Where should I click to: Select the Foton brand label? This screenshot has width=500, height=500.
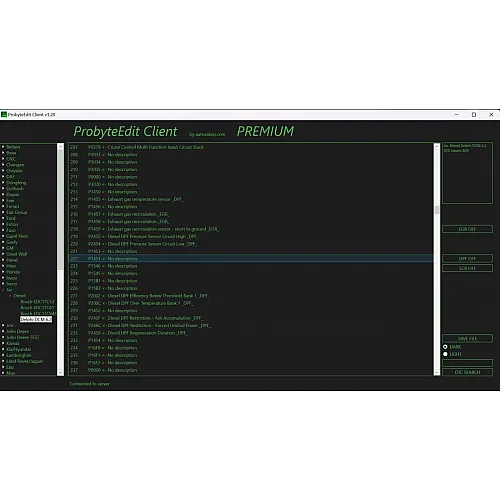point(12,224)
